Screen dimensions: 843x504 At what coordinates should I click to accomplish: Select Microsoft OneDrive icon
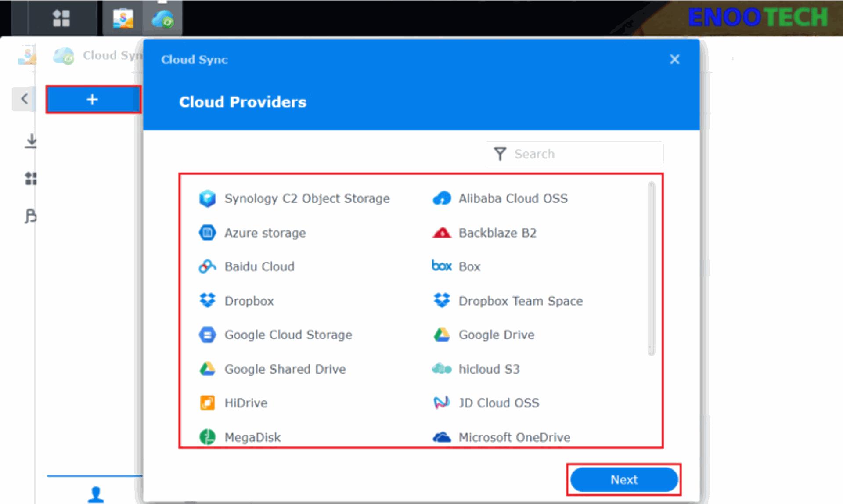(x=442, y=437)
